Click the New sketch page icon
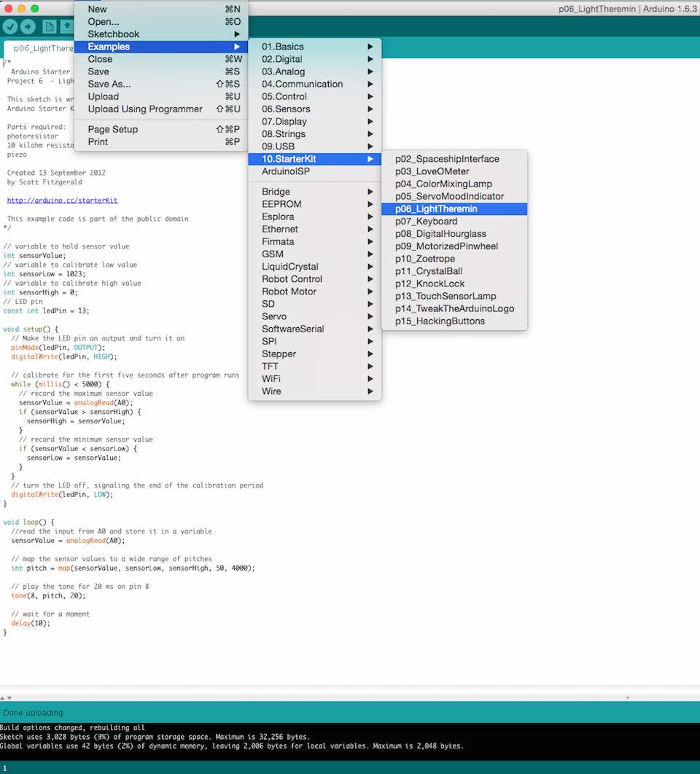The image size is (700, 774). point(49,27)
